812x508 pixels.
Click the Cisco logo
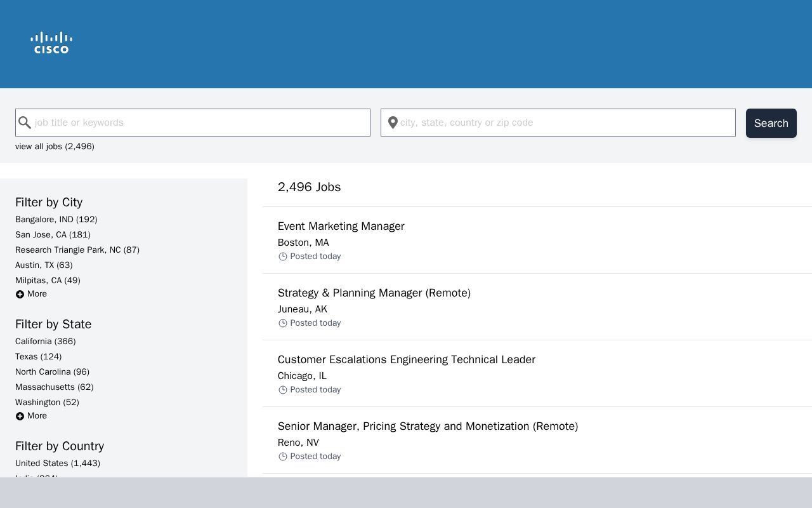[x=51, y=43]
